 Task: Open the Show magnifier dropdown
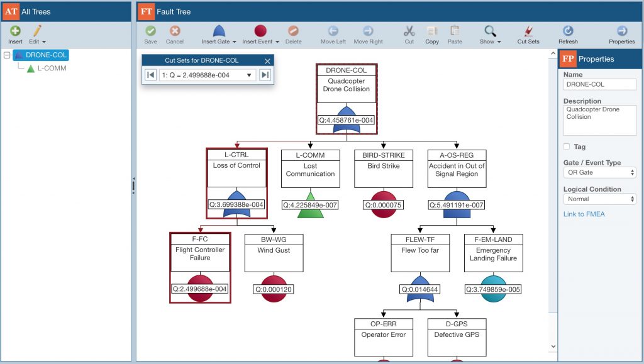click(490, 35)
